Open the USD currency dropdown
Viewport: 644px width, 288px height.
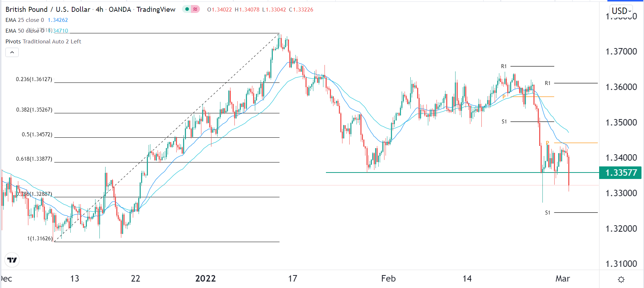point(621,11)
